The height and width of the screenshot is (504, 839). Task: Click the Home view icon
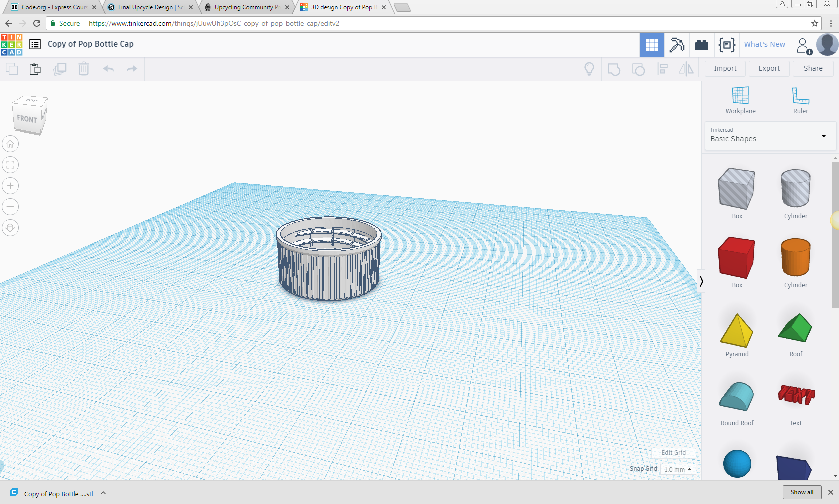(x=10, y=144)
